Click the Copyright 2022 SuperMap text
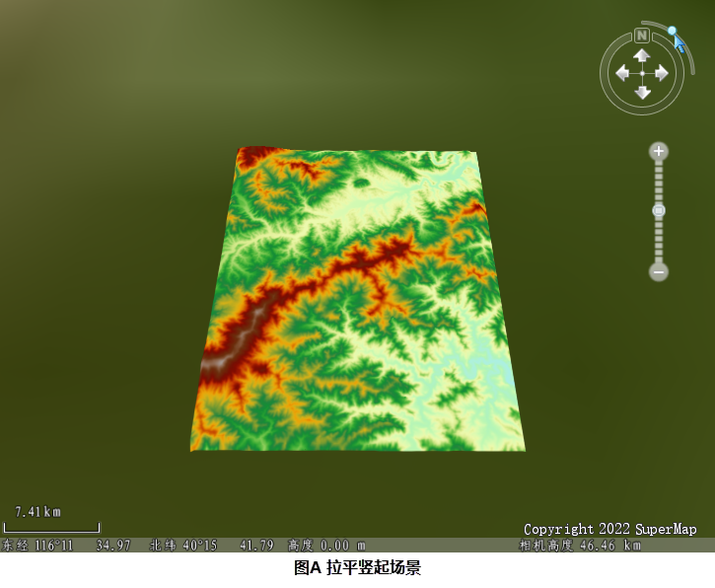 pyautogui.click(x=609, y=529)
